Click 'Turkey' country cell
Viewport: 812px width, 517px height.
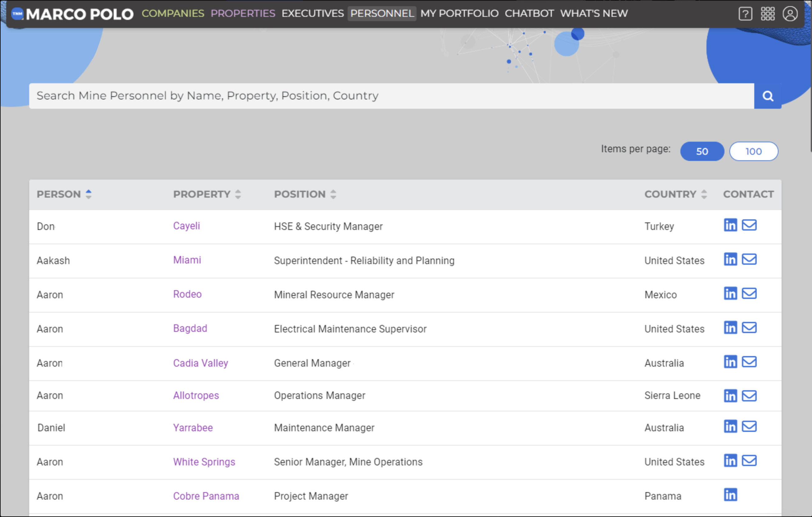coord(659,226)
